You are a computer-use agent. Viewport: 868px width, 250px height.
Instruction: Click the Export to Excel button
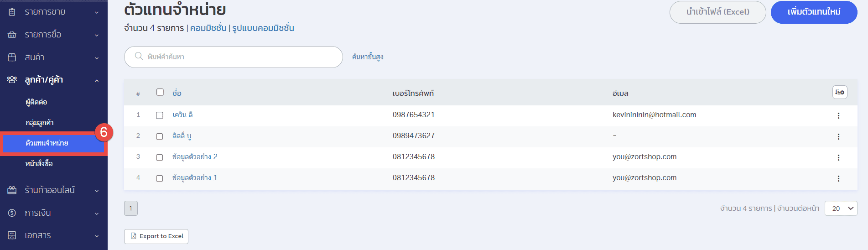156,236
